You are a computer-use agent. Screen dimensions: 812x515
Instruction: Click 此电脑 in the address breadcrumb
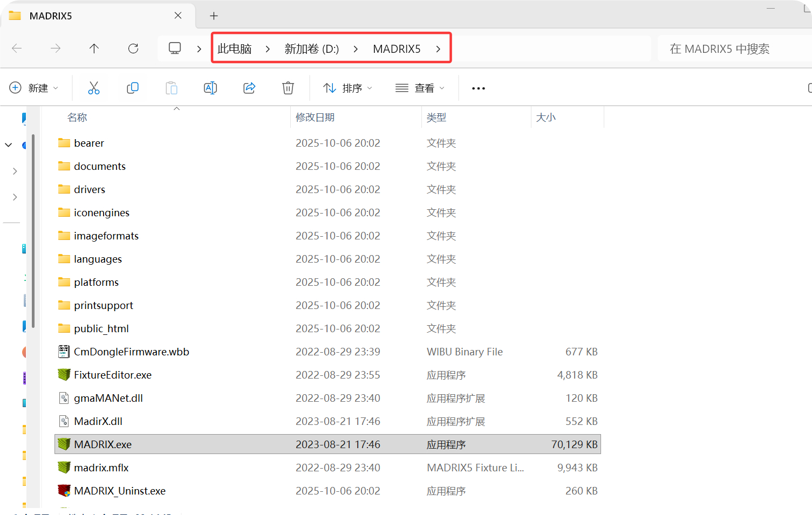(235, 49)
